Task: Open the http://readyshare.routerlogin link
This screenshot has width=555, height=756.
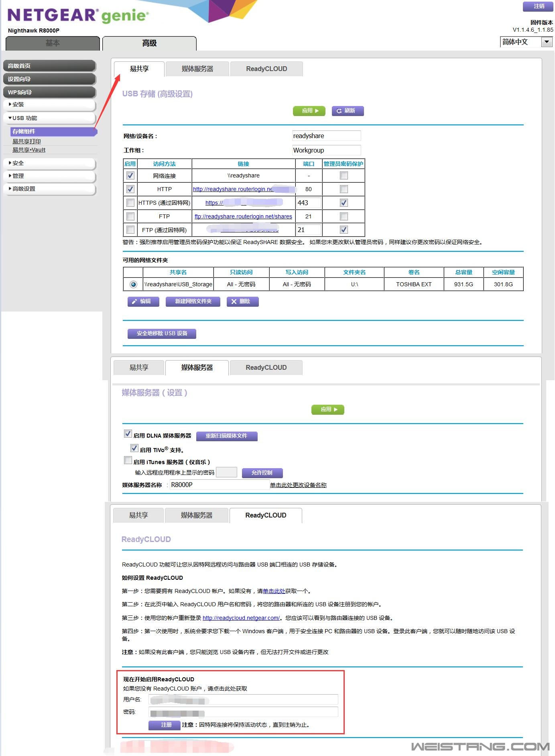Action: tap(233, 189)
